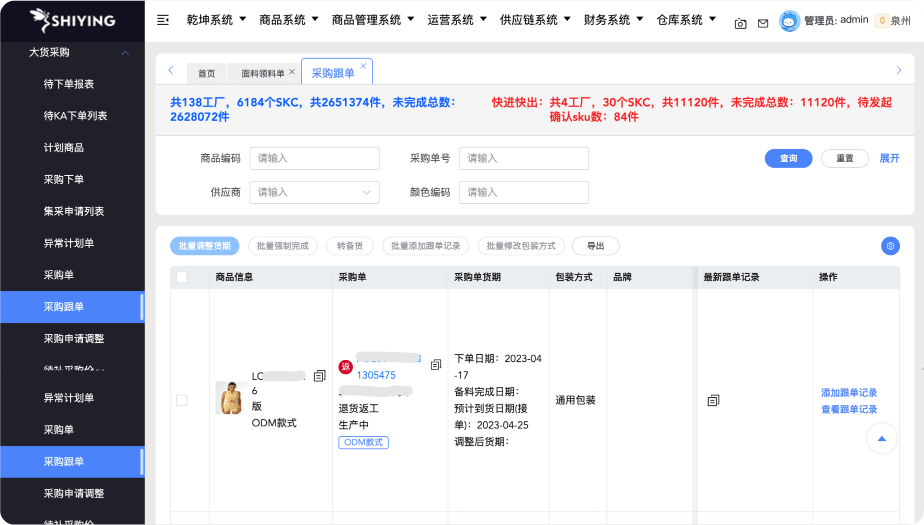This screenshot has width=924, height=525.
Task: Click the 添加跟单记录 link
Action: pyautogui.click(x=849, y=393)
